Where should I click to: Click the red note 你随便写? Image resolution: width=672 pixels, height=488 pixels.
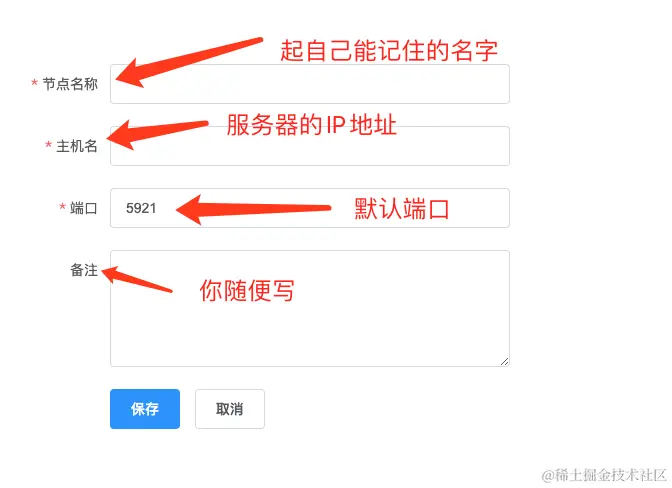pyautogui.click(x=247, y=290)
